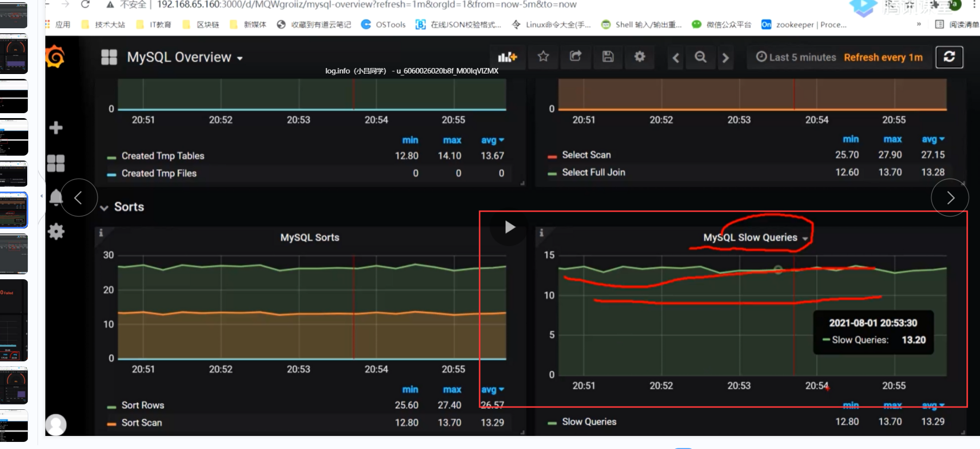Open the Alerting bell icon in sidebar
This screenshot has height=449, width=980.
point(55,197)
